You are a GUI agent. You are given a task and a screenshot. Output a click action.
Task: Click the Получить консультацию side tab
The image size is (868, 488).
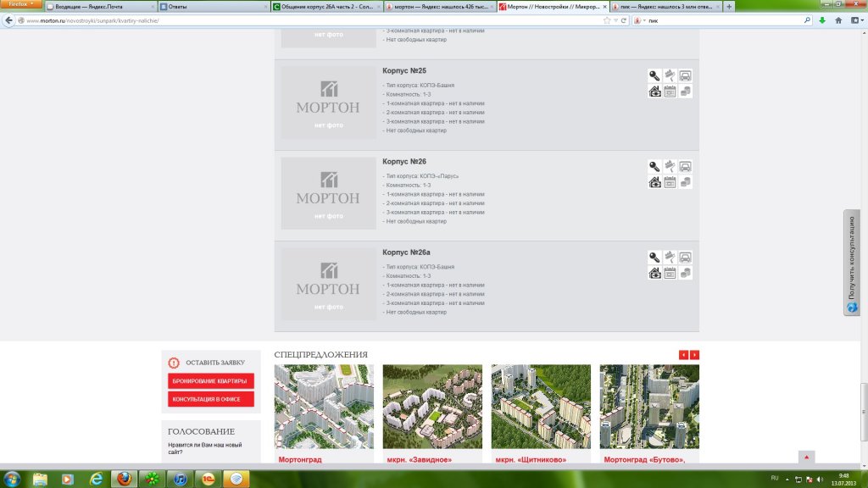pos(852,263)
